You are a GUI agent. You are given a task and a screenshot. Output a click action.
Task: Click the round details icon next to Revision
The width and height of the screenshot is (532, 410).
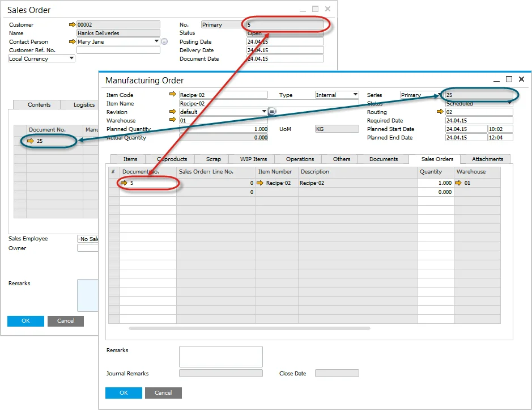click(272, 112)
